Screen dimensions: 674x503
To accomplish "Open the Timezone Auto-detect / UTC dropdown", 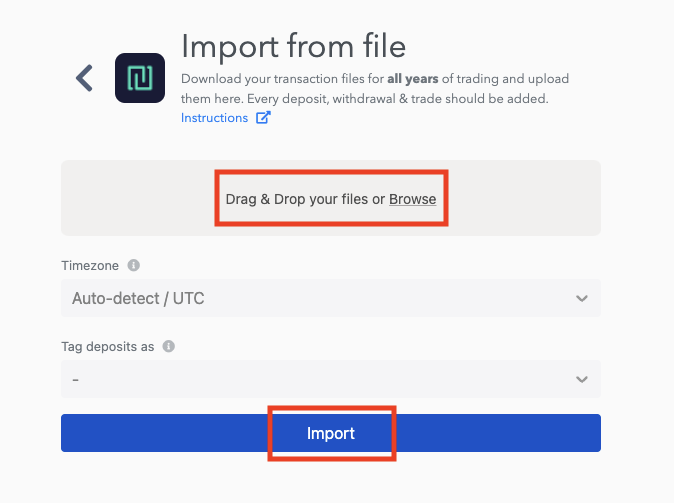I will click(331, 298).
